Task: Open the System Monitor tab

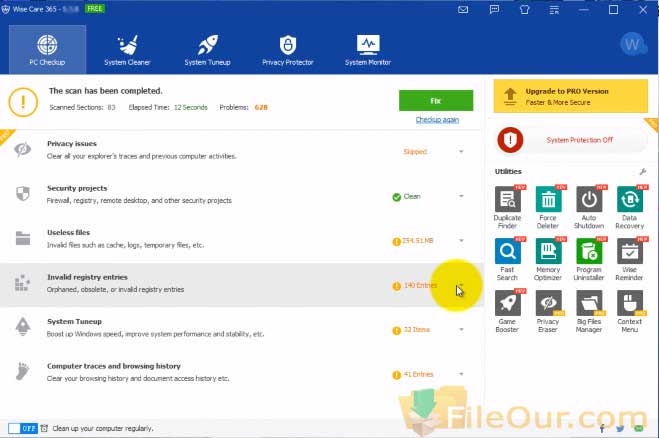Action: [368, 50]
